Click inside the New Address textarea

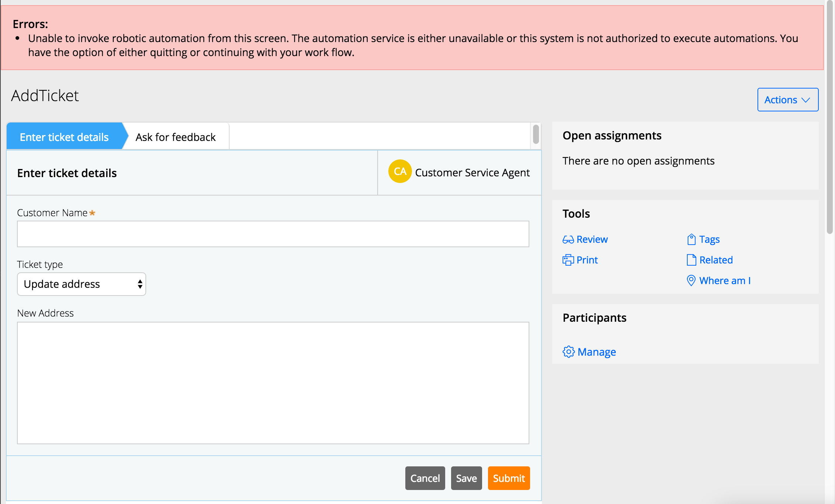pyautogui.click(x=273, y=383)
